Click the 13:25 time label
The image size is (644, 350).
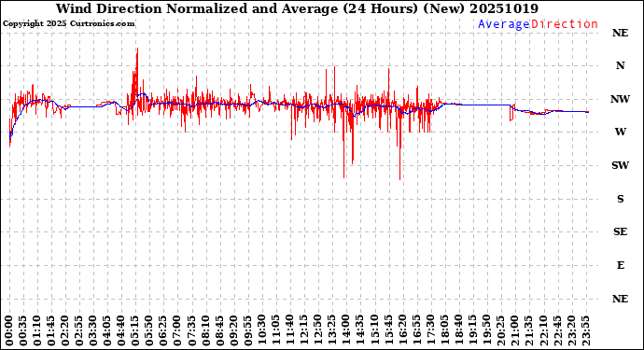(x=332, y=331)
